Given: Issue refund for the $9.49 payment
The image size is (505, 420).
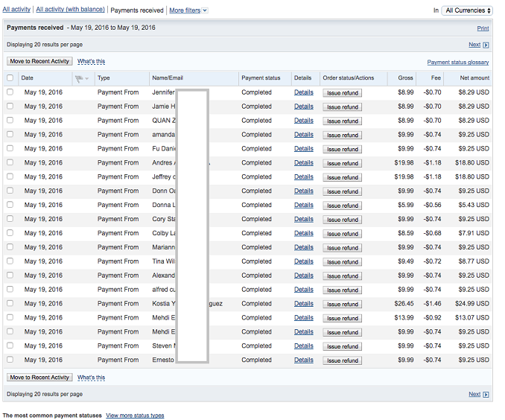Looking at the screenshot, I should click(343, 261).
